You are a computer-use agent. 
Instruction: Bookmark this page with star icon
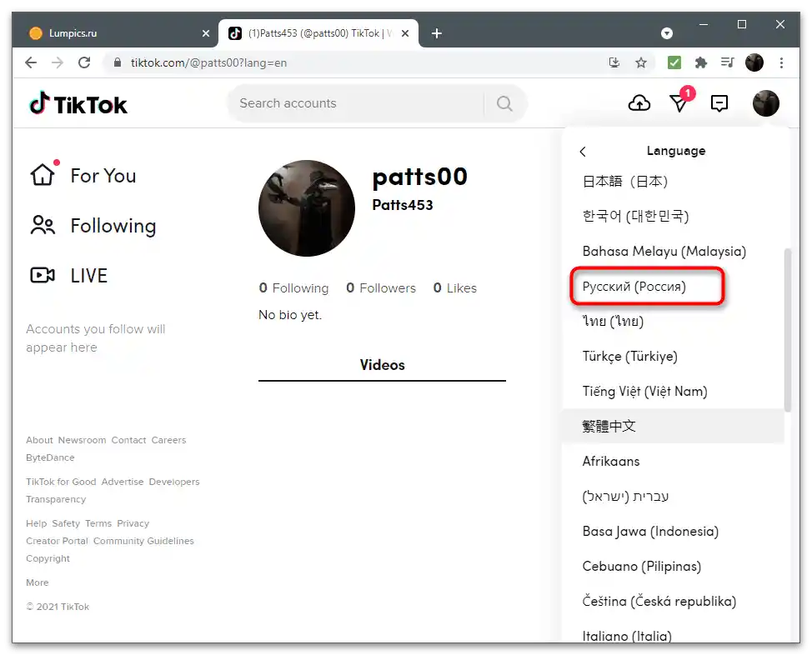pyautogui.click(x=641, y=63)
